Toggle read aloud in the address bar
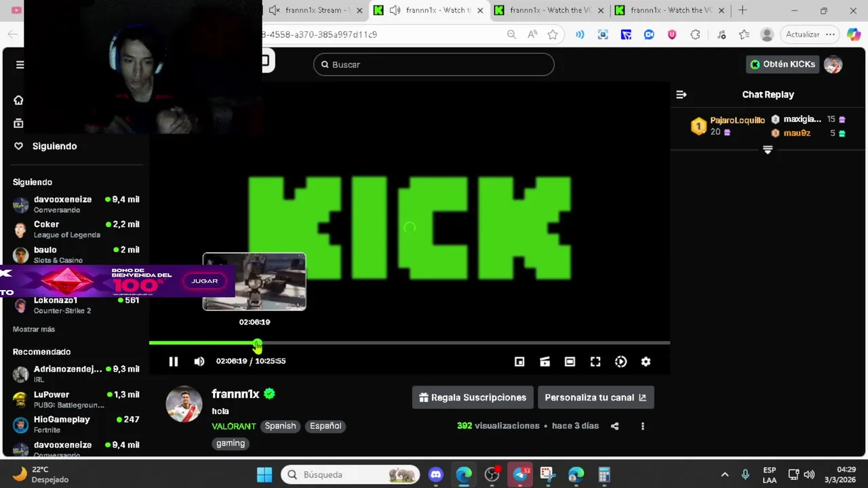This screenshot has width=868, height=488. [x=532, y=35]
